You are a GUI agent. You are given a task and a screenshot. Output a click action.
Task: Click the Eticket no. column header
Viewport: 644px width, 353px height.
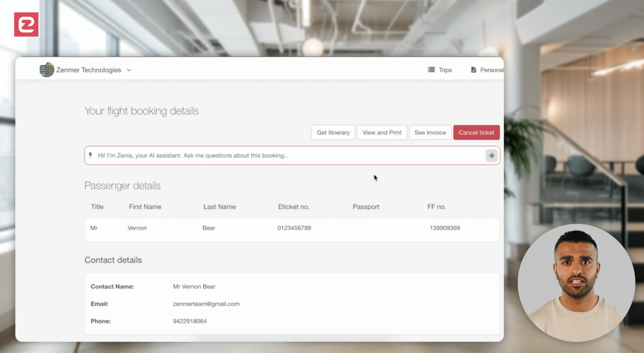[293, 207]
